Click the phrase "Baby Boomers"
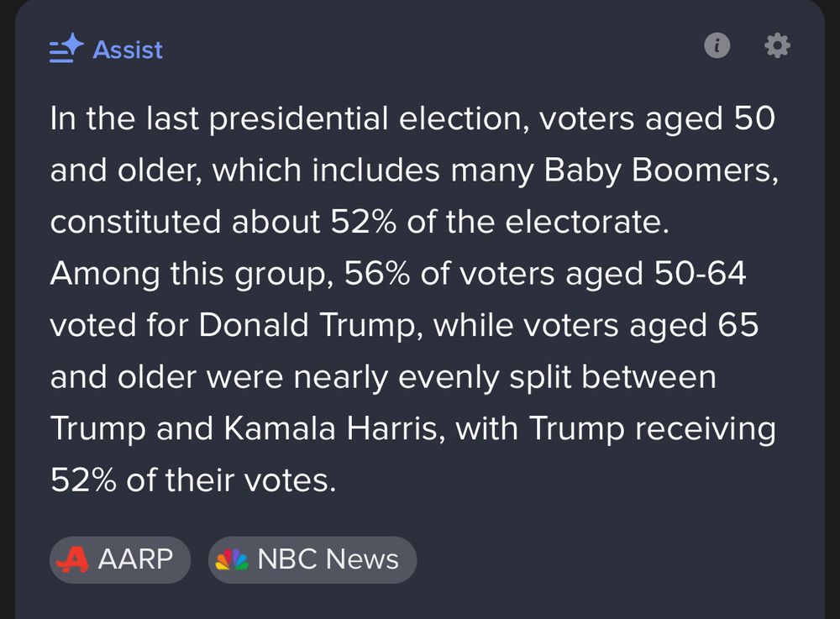Image resolution: width=840 pixels, height=619 pixels. click(x=661, y=170)
